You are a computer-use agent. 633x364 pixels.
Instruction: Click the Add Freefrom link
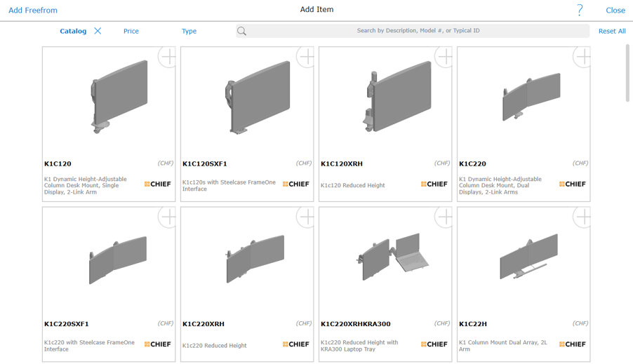pos(33,11)
